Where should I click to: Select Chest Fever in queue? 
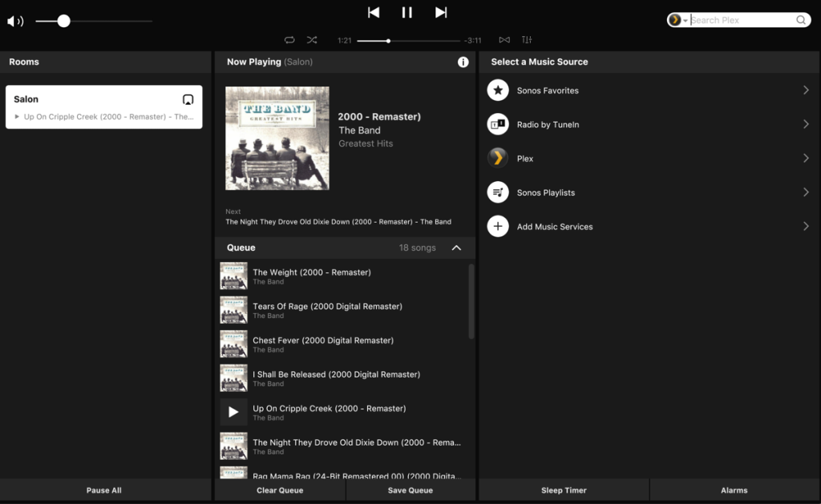[342, 344]
